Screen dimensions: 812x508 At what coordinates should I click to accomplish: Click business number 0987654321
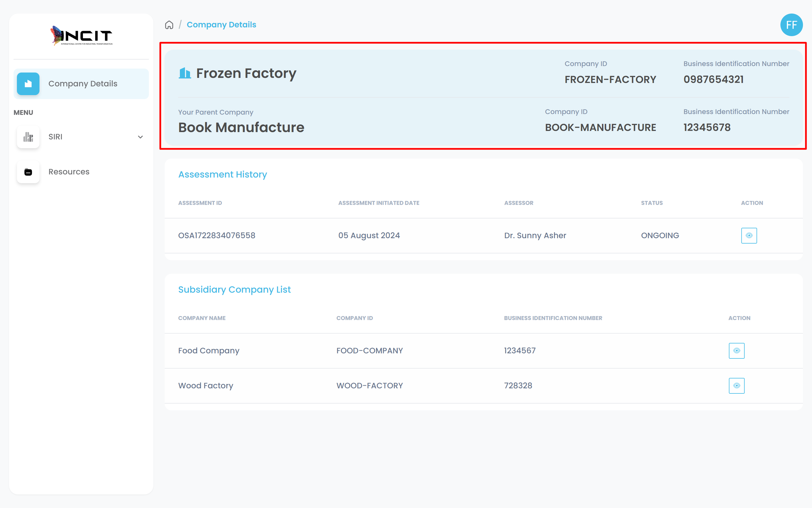[x=714, y=80]
